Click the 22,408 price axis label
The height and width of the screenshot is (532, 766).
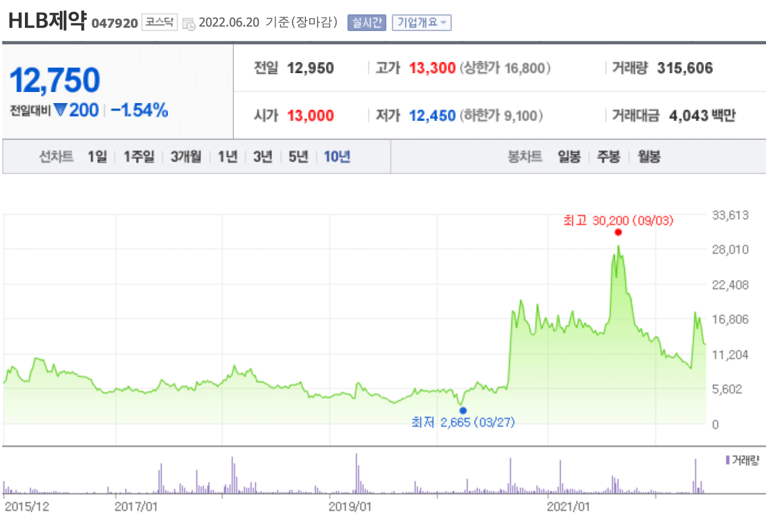tap(730, 285)
